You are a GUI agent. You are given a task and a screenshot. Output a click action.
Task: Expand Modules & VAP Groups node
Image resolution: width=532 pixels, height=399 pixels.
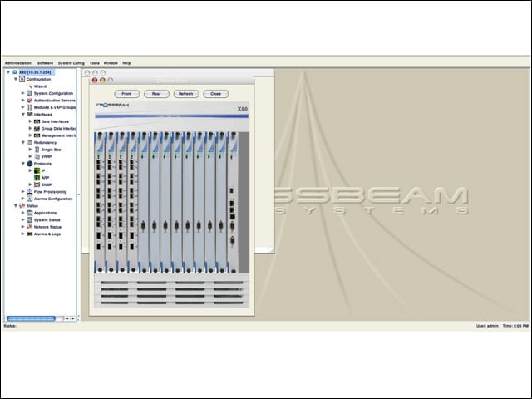click(23, 107)
